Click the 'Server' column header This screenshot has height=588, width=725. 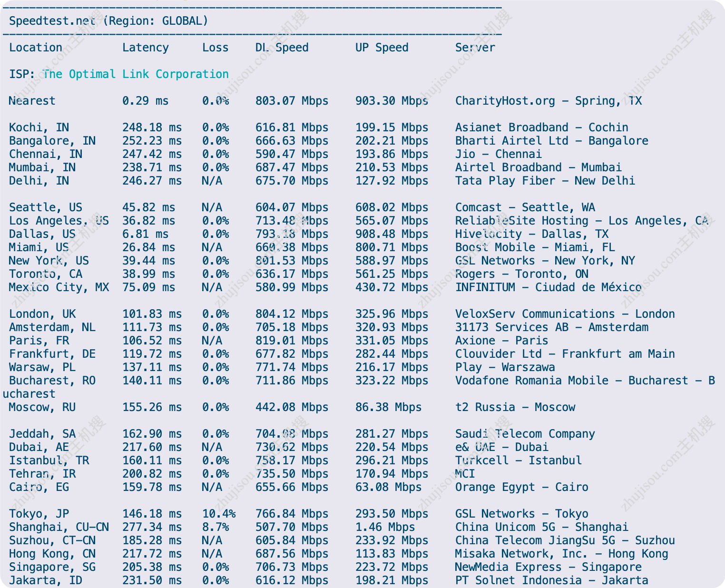[475, 48]
